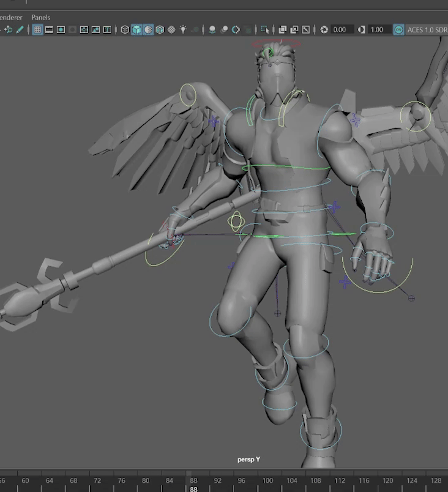The height and width of the screenshot is (492, 448).
Task: Click the Gamma value field 1.00
Action: coord(379,30)
